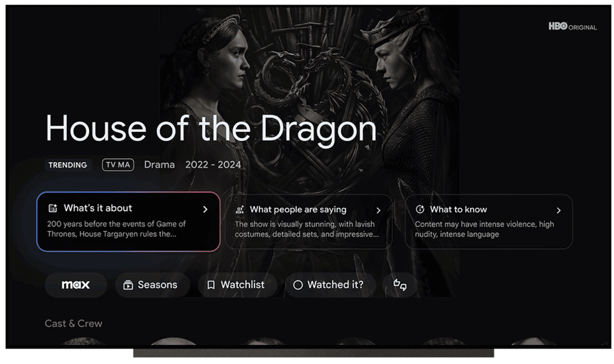Open the content warnings summary text
614x364 pixels.
(x=484, y=230)
